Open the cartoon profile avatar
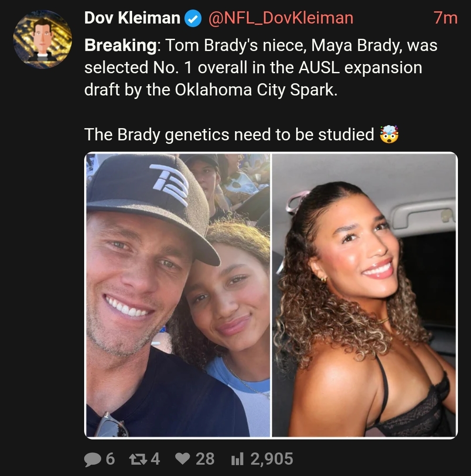 click(42, 40)
